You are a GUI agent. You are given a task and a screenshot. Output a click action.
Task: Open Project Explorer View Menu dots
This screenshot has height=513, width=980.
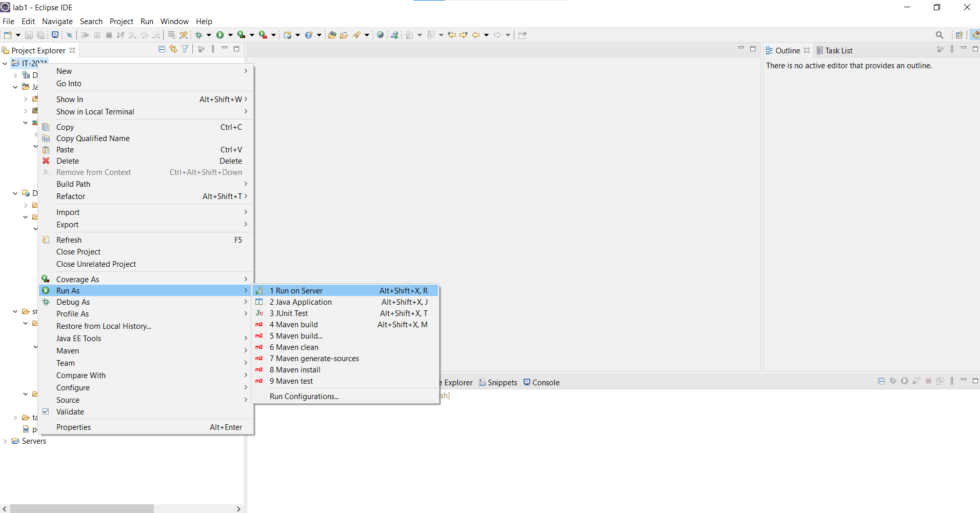(213, 49)
